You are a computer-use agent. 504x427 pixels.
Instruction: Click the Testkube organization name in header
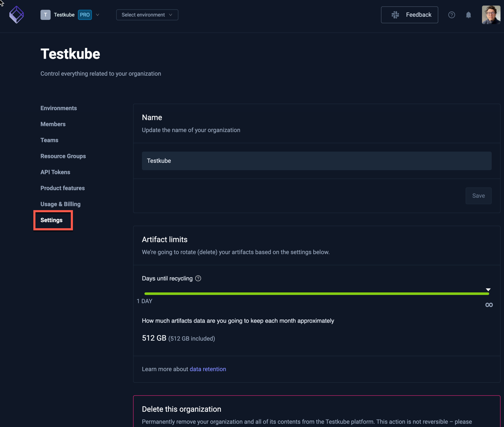[64, 15]
